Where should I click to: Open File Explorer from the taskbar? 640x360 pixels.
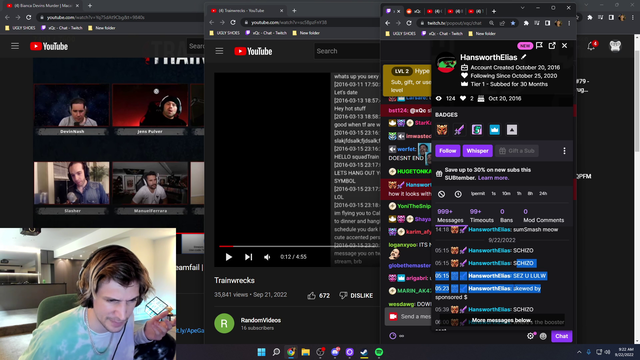(x=306, y=352)
